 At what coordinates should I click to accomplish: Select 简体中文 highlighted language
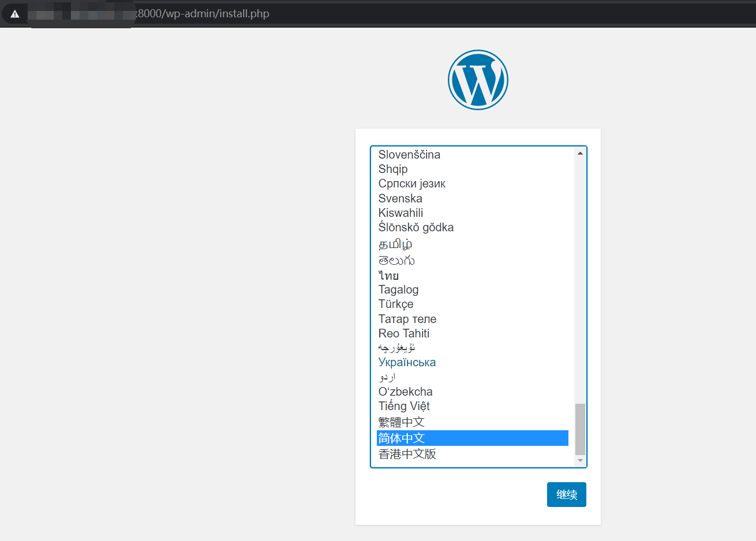[473, 438]
